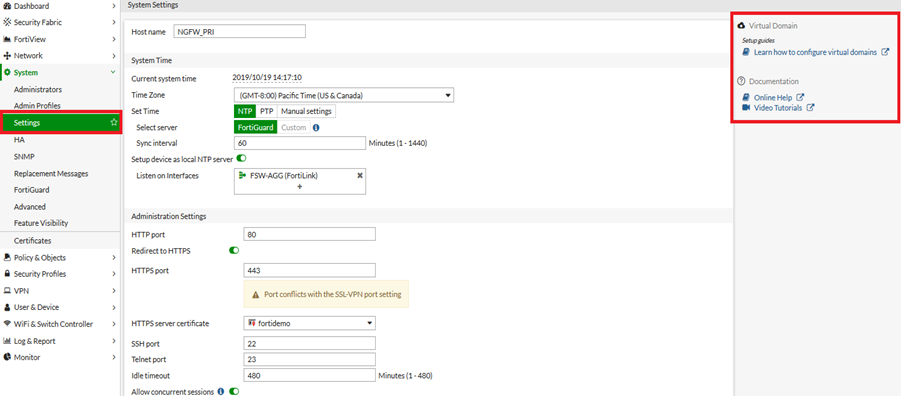
Task: Open Admin Profiles menu item
Action: [x=37, y=106]
